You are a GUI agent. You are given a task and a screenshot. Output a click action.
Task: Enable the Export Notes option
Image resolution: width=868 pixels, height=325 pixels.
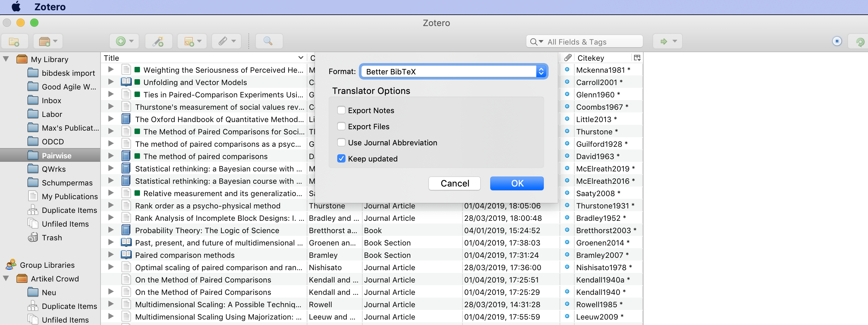[341, 110]
